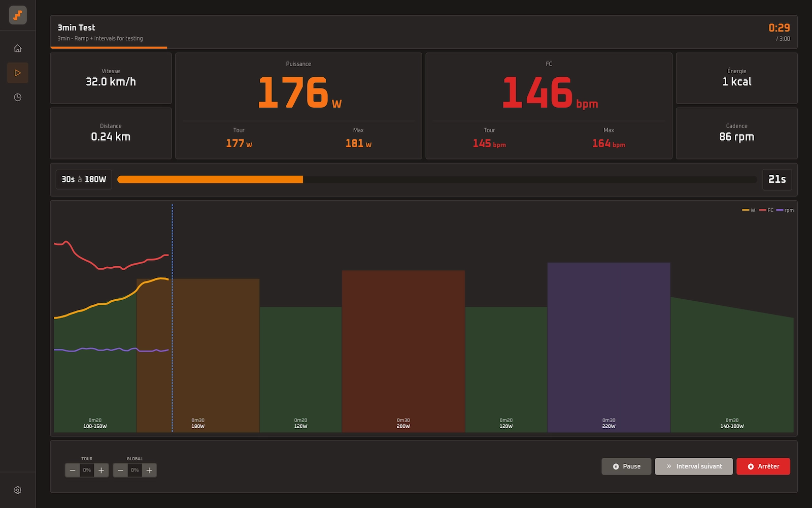Decrease Global intensity with minus button
The width and height of the screenshot is (812, 508).
[120, 470]
